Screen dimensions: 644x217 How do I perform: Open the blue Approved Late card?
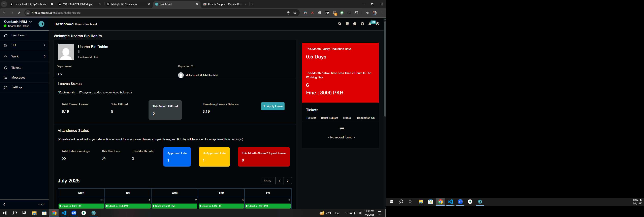pos(177,157)
